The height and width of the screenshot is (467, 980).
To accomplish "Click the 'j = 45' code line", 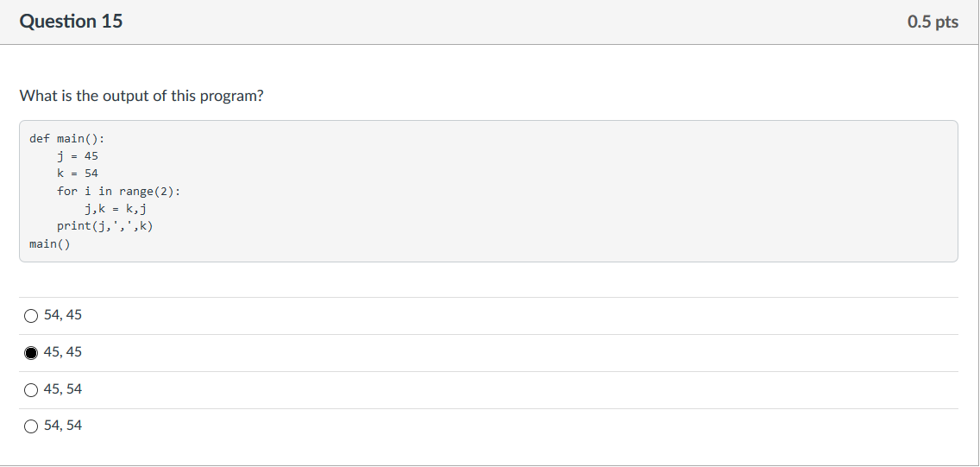I will pos(78,155).
